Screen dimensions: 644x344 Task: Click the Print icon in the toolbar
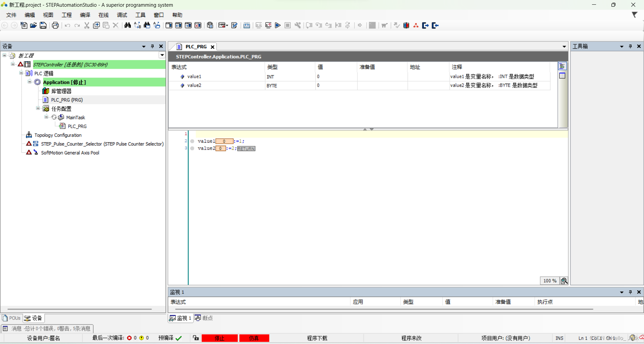tap(55, 25)
